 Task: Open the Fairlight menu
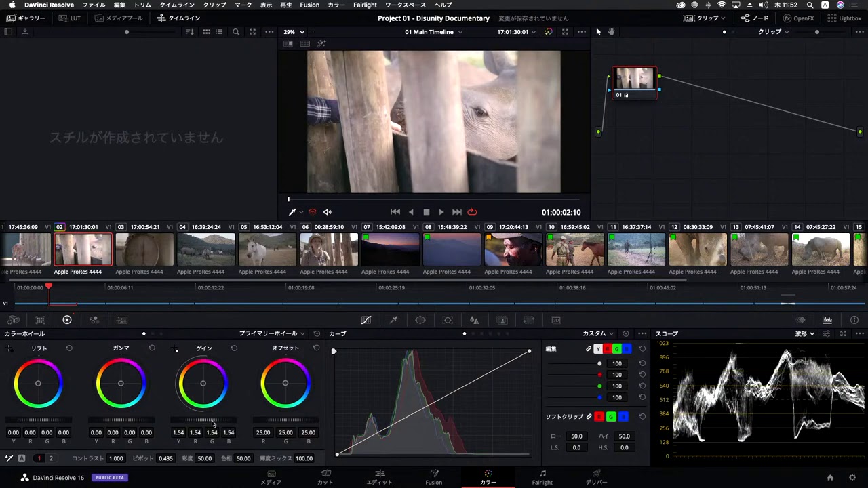pos(365,5)
